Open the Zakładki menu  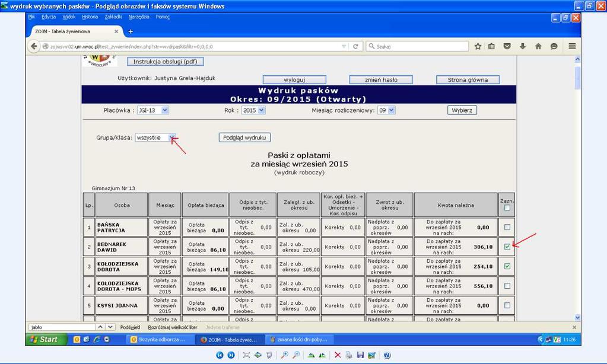click(x=113, y=17)
